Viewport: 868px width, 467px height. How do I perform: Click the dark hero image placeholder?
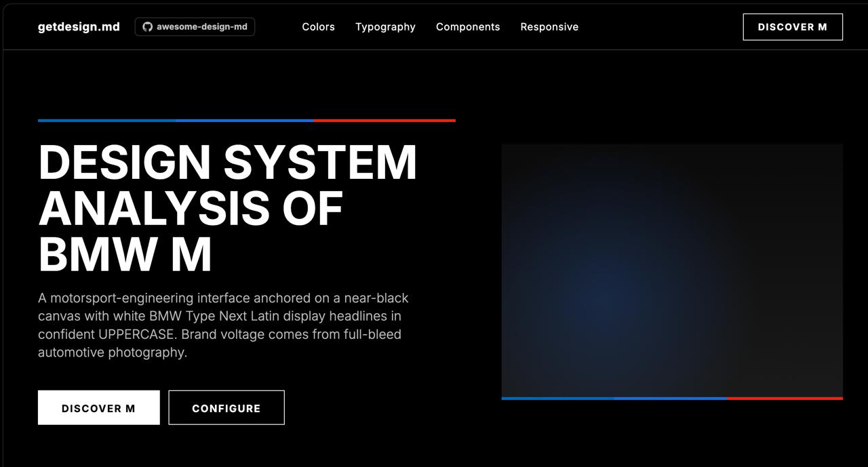point(672,272)
